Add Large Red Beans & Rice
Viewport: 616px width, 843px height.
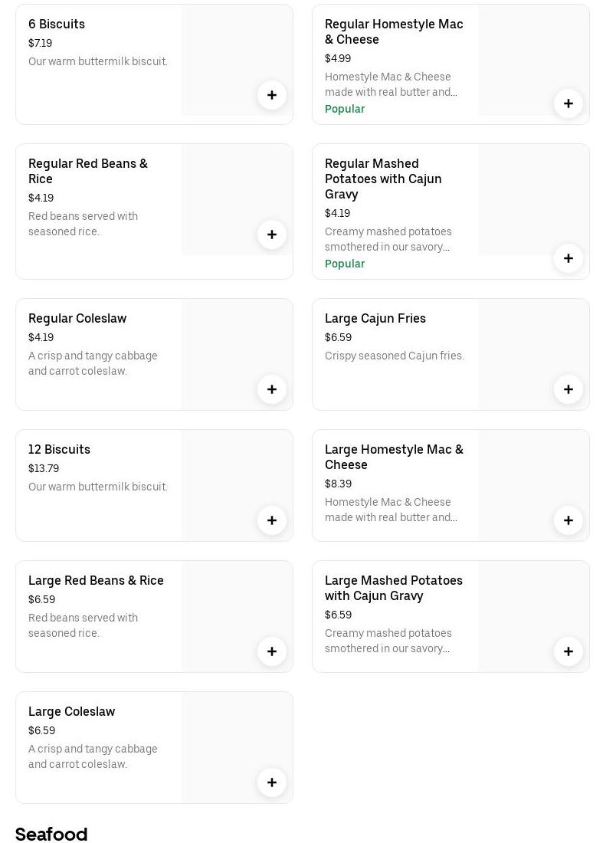click(x=272, y=651)
